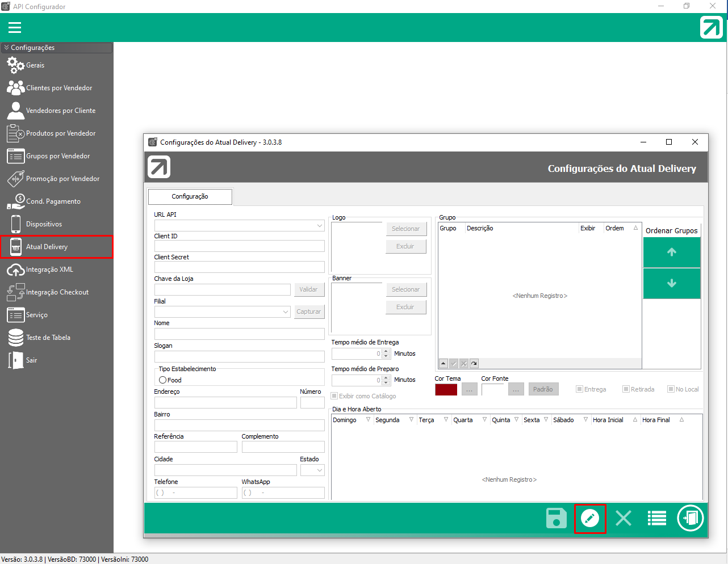Open the Filial dropdown list
Viewport: 728px width, 564px height.
coord(286,312)
